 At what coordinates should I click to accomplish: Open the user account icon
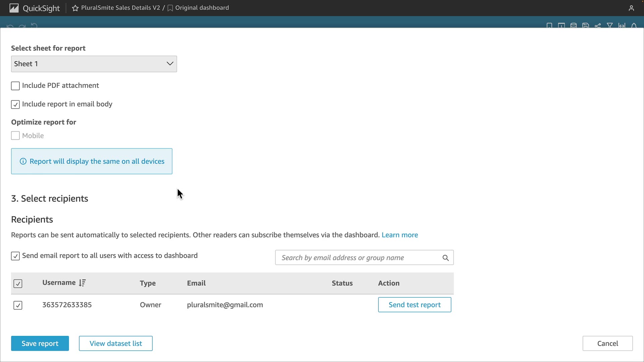[x=631, y=8]
